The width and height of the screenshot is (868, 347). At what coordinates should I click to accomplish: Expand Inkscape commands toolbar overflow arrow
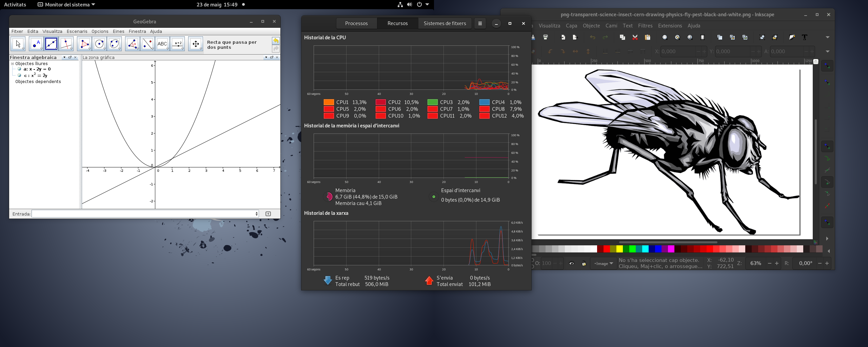(x=828, y=37)
